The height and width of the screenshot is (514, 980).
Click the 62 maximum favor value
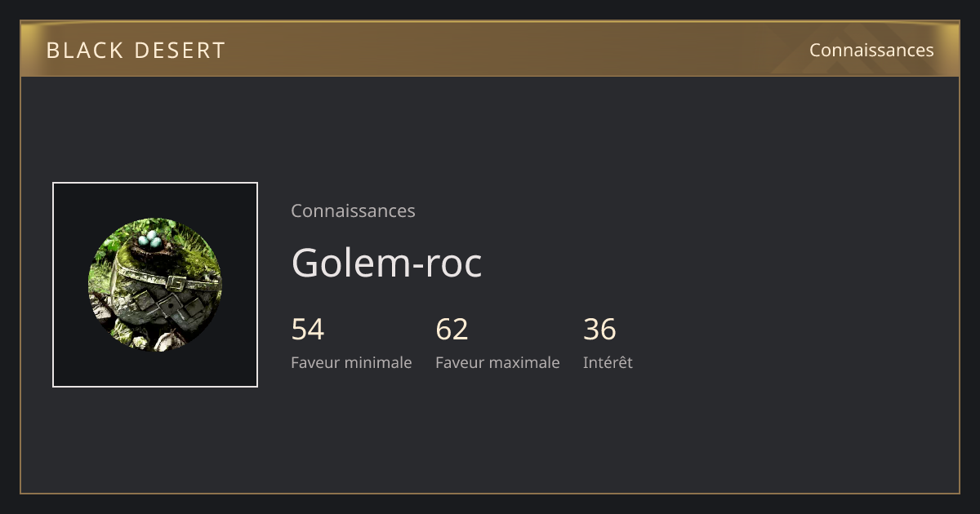click(x=452, y=330)
